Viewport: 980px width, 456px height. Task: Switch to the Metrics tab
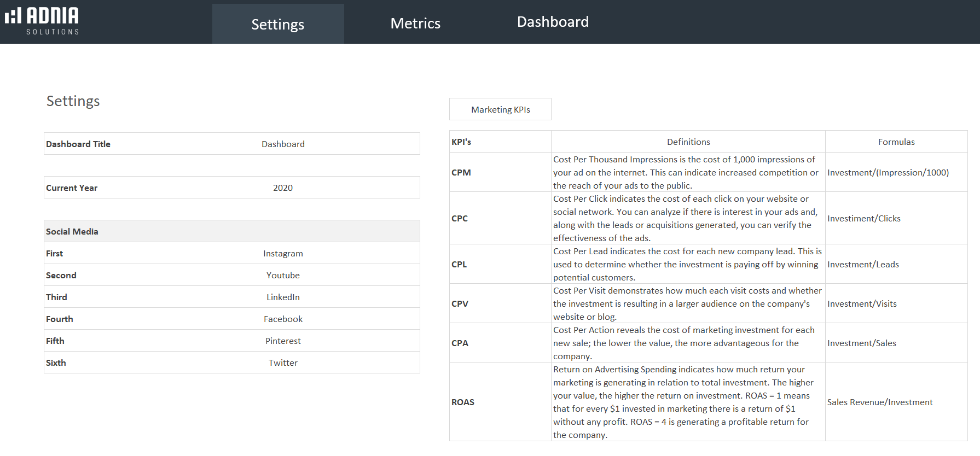coord(415,24)
